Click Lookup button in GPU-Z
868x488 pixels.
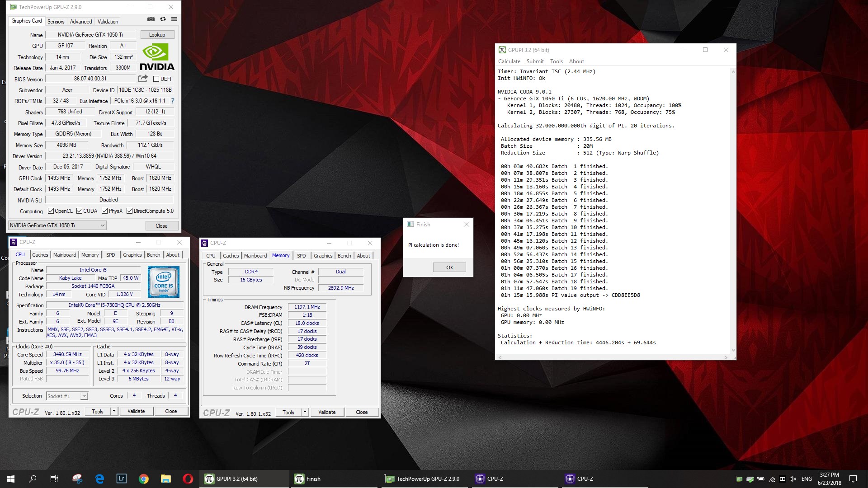tap(157, 35)
